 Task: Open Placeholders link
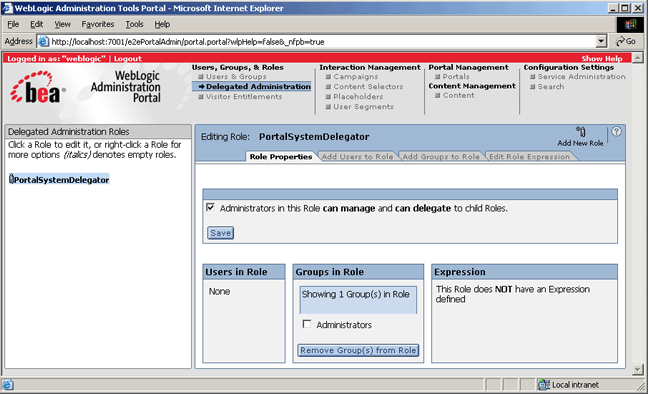pos(358,97)
